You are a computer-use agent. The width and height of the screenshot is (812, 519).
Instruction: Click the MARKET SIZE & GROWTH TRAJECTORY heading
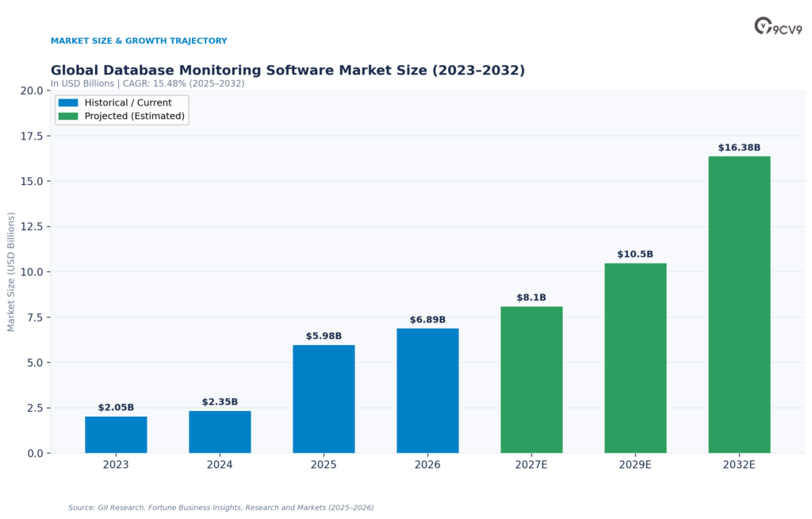pyautogui.click(x=139, y=41)
